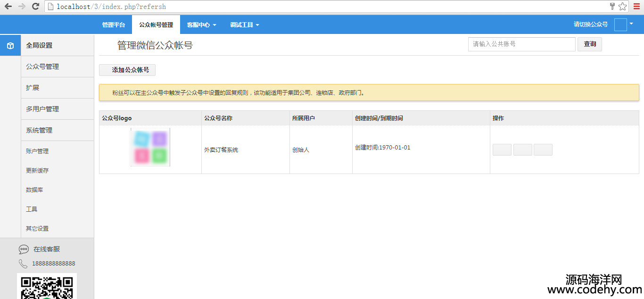
Task: Click the 请输入公共账号 search field
Action: (x=521, y=44)
